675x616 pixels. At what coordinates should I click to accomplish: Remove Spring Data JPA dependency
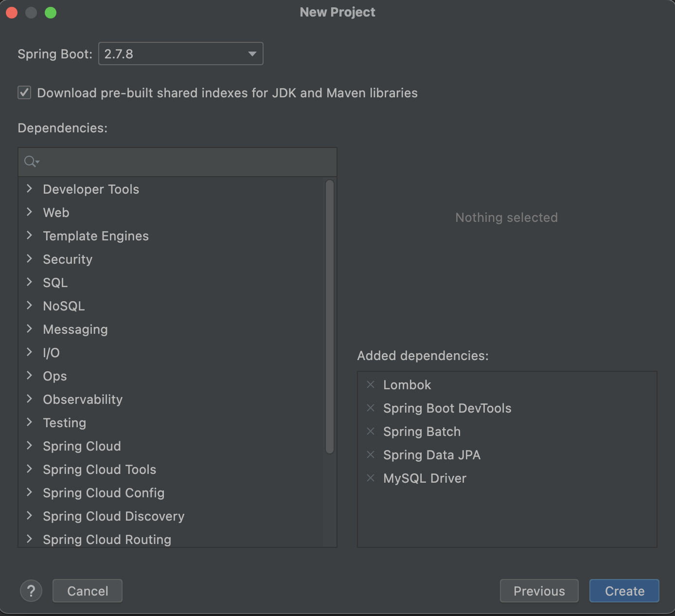371,454
